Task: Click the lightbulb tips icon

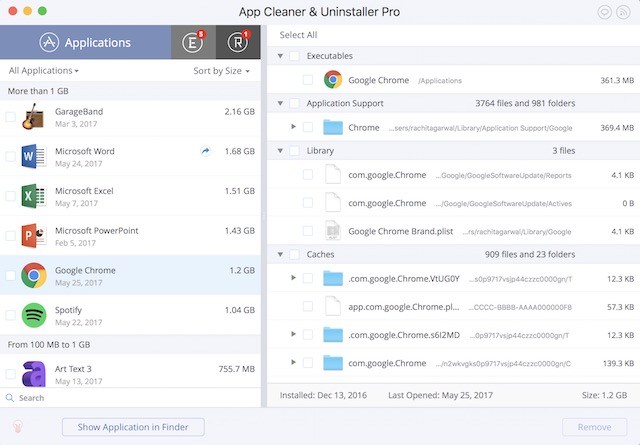Action: (x=17, y=427)
